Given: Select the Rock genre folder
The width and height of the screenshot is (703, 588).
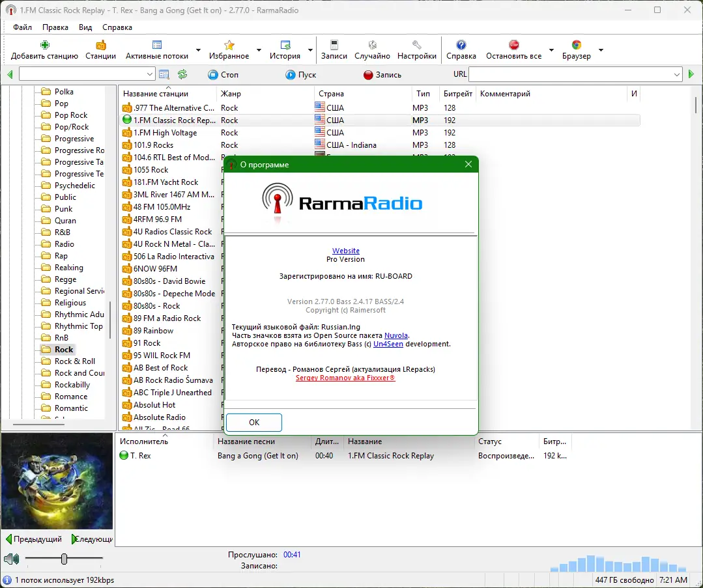Looking at the screenshot, I should tap(58, 350).
